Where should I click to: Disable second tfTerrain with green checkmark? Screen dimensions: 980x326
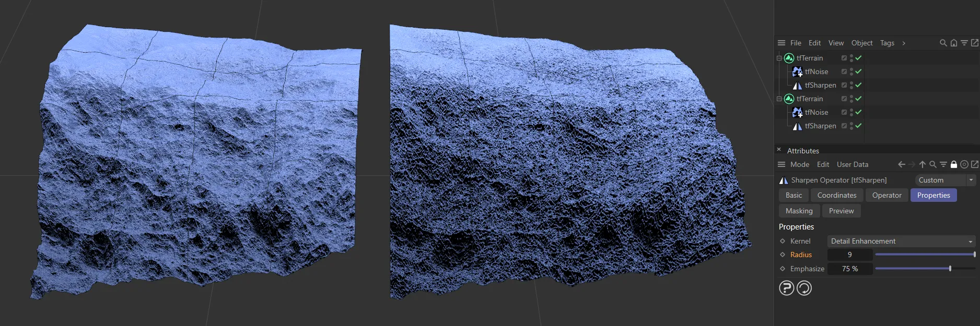click(x=858, y=99)
